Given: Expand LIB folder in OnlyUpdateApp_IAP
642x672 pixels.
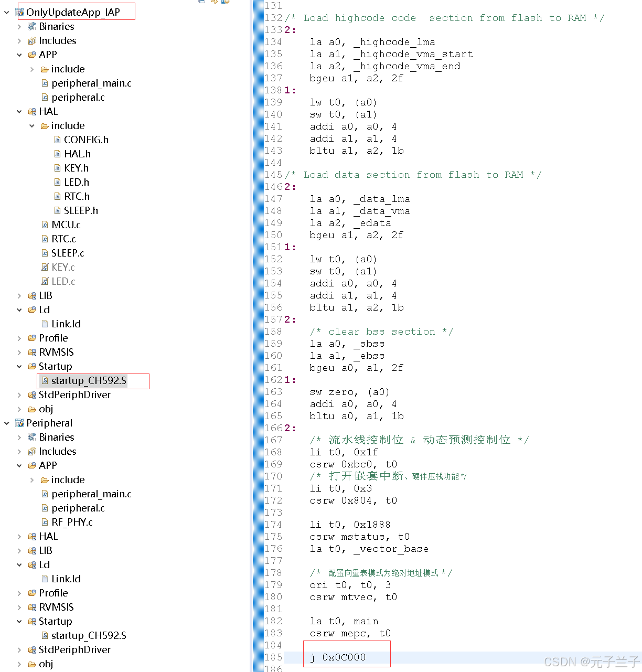Looking at the screenshot, I should pyautogui.click(x=19, y=295).
